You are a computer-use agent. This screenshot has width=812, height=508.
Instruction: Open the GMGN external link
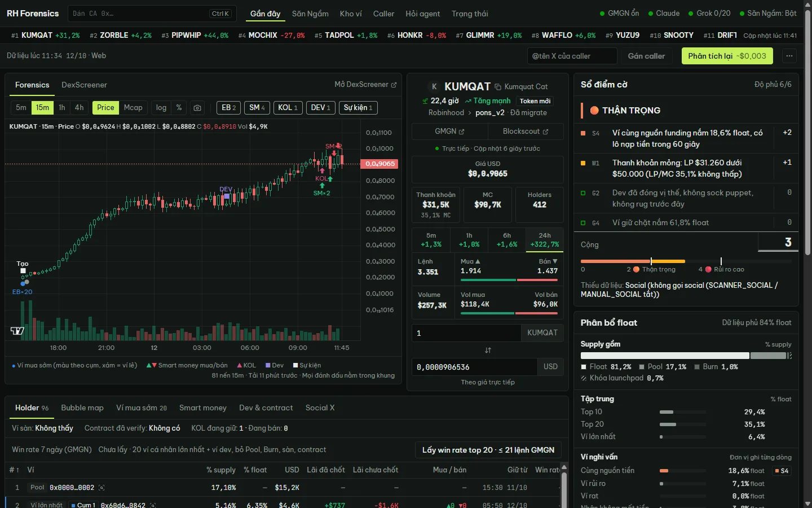449,132
